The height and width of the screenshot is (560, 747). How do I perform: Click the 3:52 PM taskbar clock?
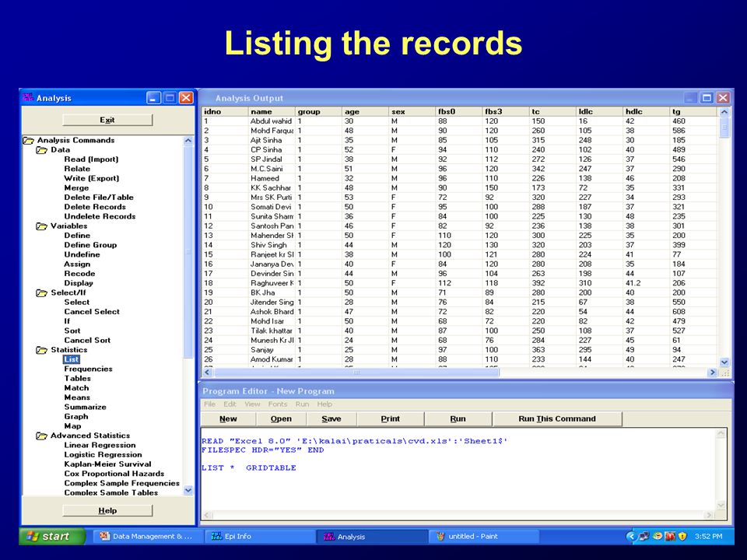(708, 537)
